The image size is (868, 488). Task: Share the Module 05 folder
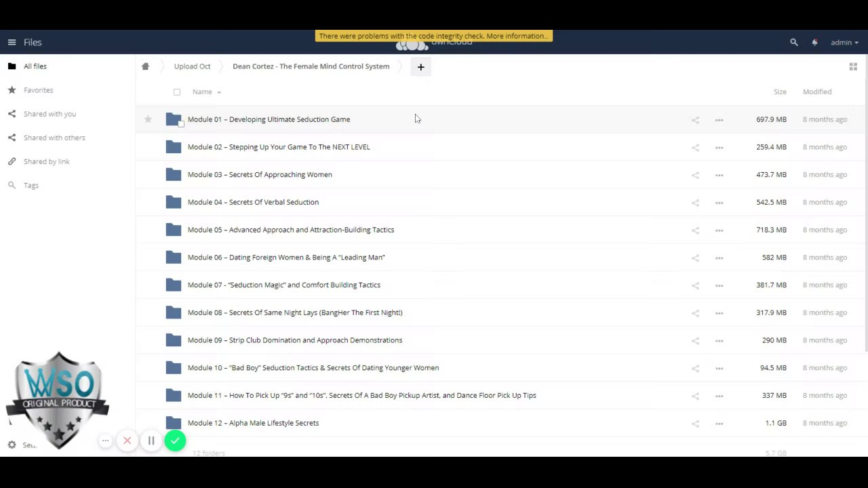(x=695, y=230)
